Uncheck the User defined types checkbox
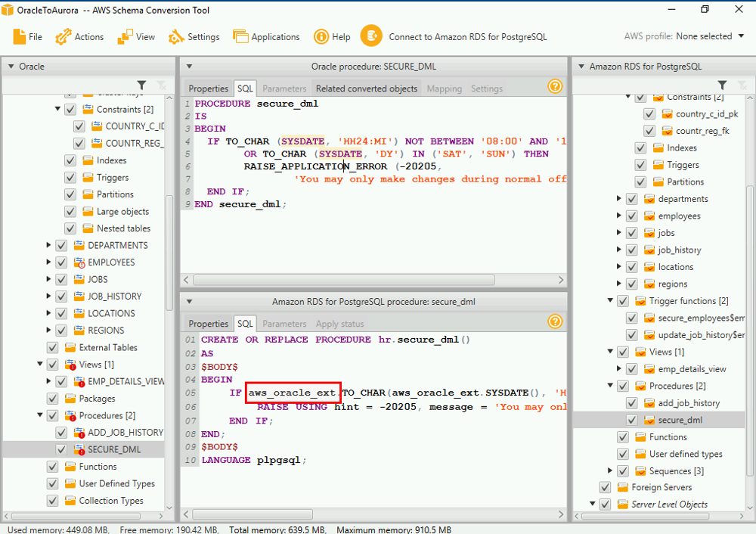The image size is (756, 534). pyautogui.click(x=623, y=454)
